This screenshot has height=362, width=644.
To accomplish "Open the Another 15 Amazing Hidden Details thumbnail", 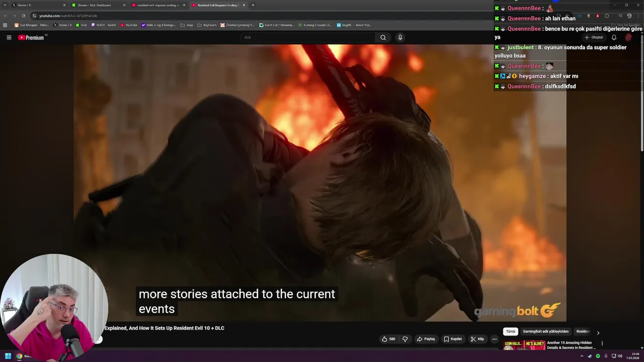I will click(x=524, y=345).
